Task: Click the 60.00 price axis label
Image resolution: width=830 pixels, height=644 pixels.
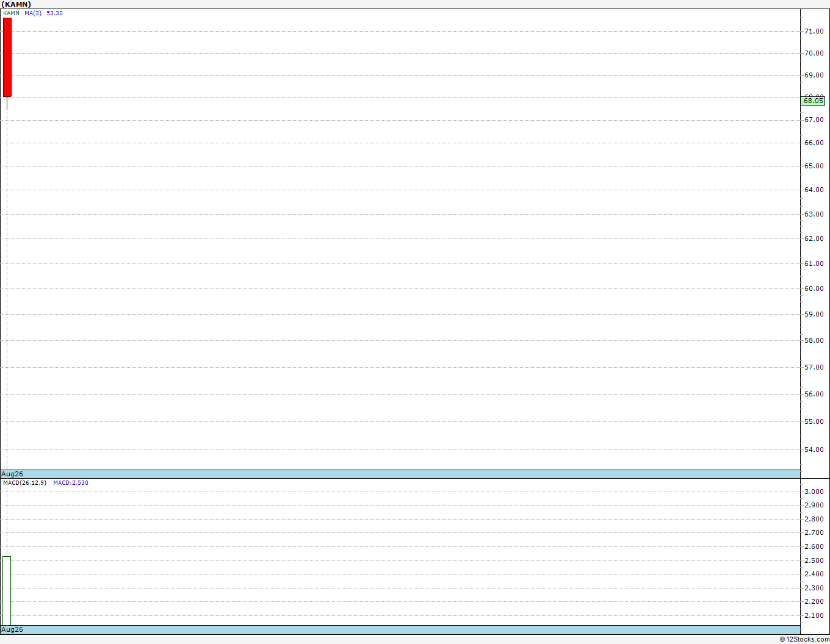Action: point(814,288)
